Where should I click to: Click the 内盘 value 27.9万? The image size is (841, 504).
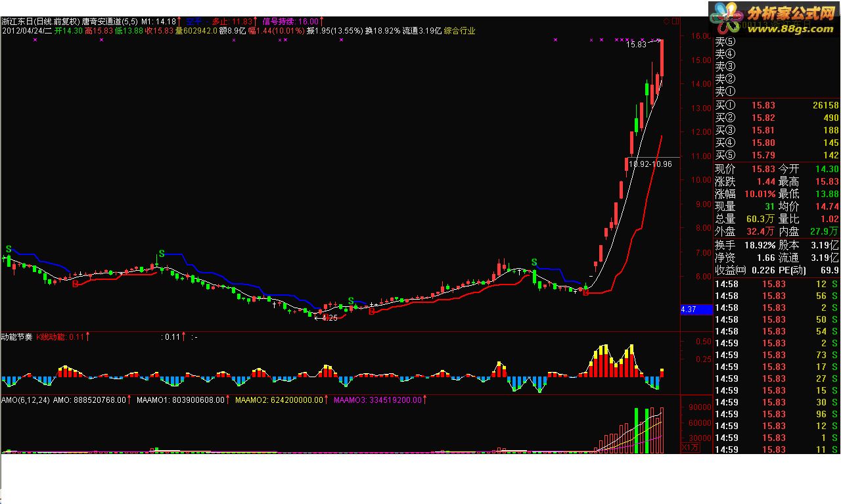(x=825, y=231)
